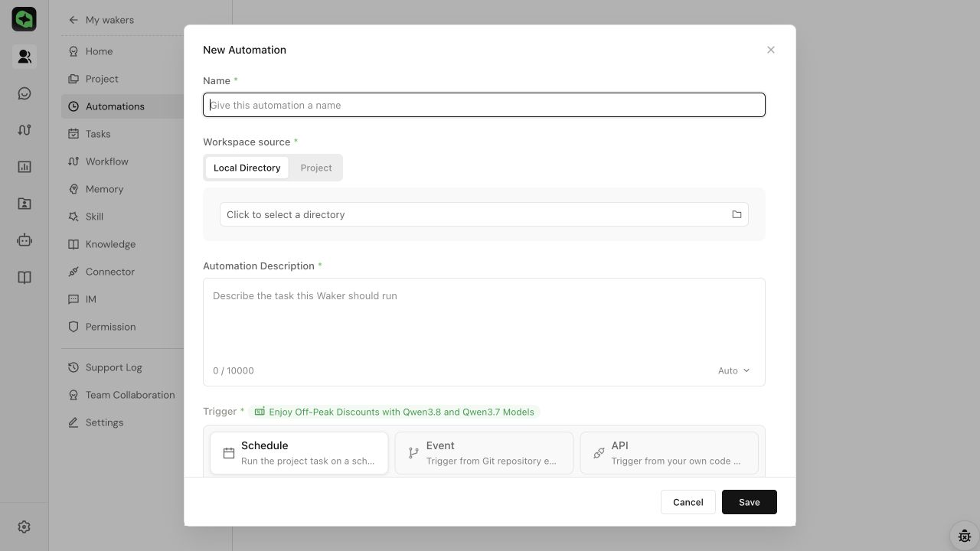Open Skill in sidebar
980x551 pixels.
(122, 217)
